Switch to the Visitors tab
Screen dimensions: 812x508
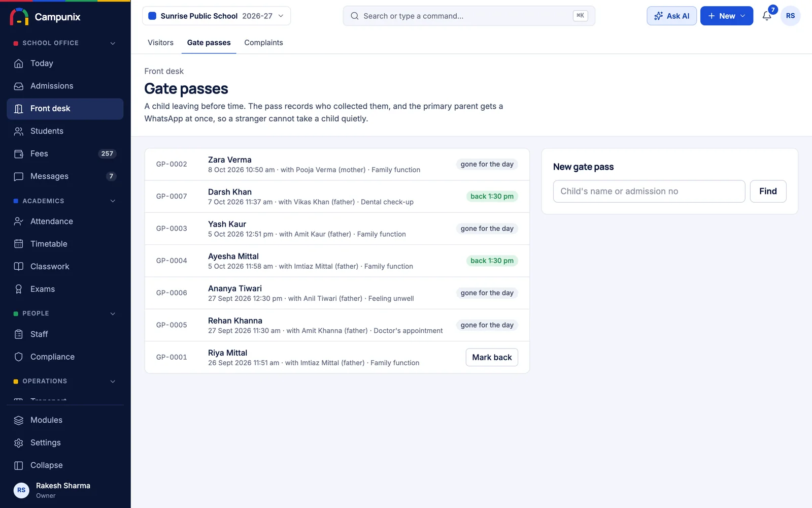click(160, 43)
